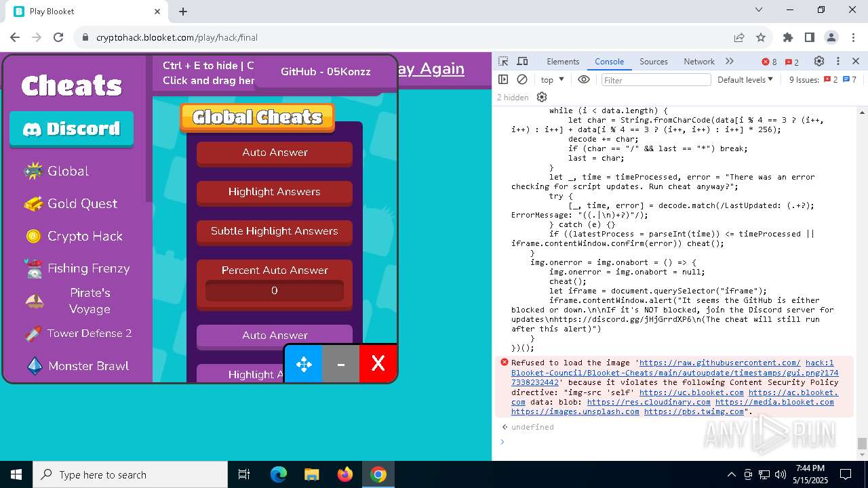Minimize the cheats panel with the minus button
The height and width of the screenshot is (488, 868).
340,364
